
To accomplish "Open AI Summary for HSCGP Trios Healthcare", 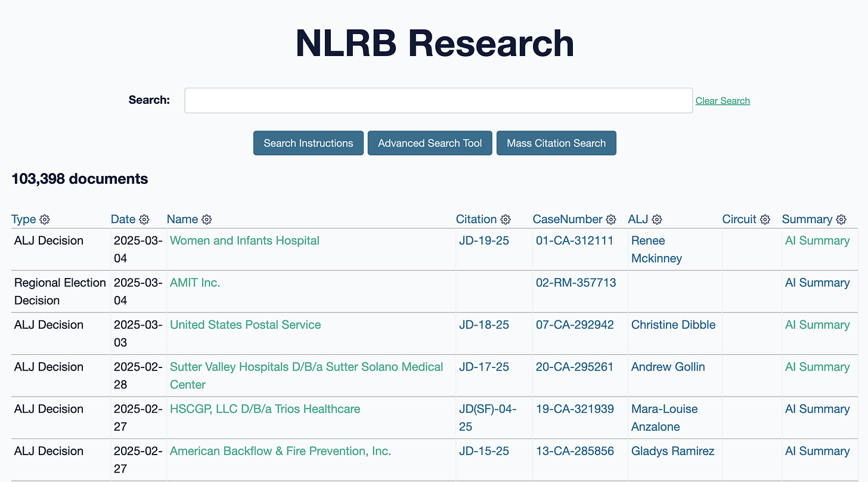I will [x=817, y=409].
